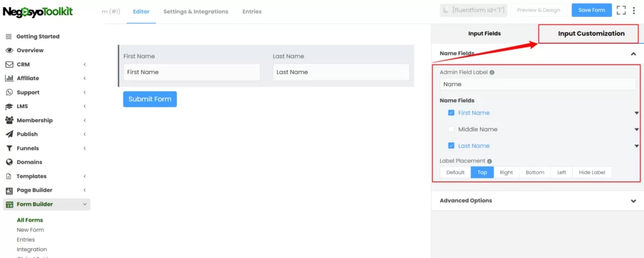Set label placement to Left
The width and height of the screenshot is (644, 258).
pyautogui.click(x=562, y=172)
